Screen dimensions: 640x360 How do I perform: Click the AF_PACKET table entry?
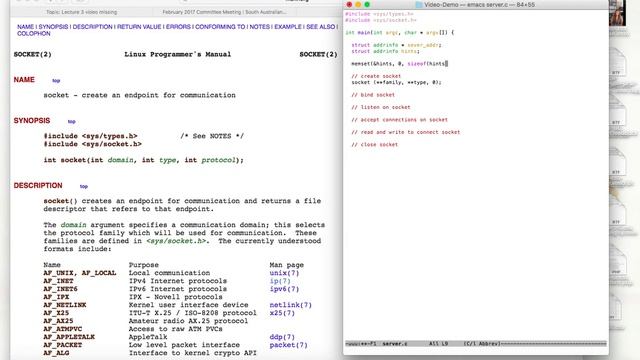click(62, 345)
